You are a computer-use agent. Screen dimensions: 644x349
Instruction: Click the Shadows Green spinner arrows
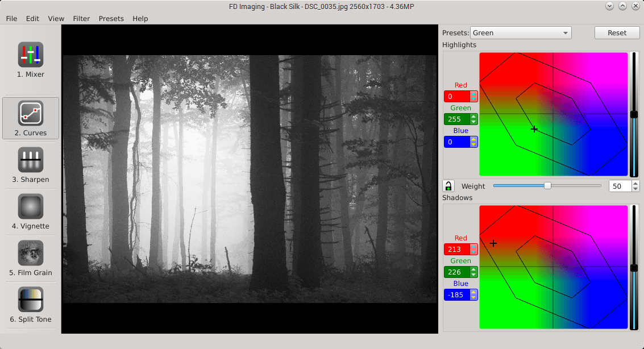(473, 272)
